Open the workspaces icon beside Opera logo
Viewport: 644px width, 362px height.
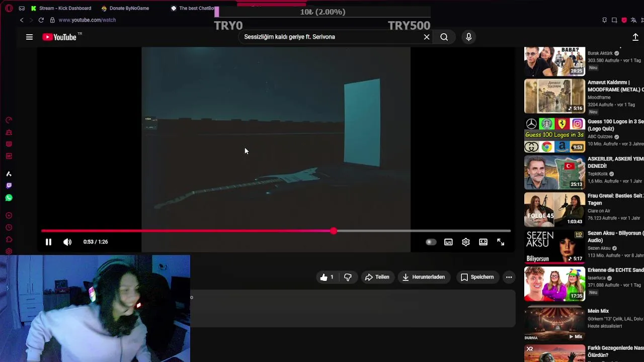(x=22, y=8)
